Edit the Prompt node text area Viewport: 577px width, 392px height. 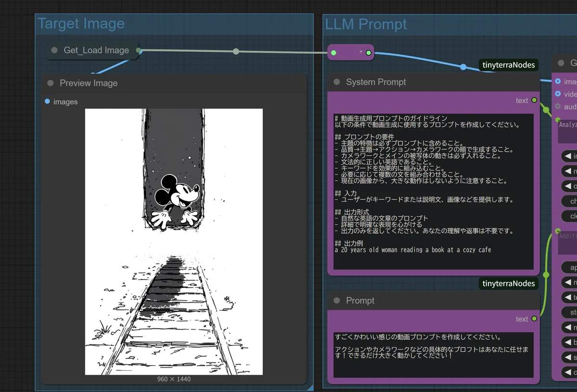(x=434, y=355)
